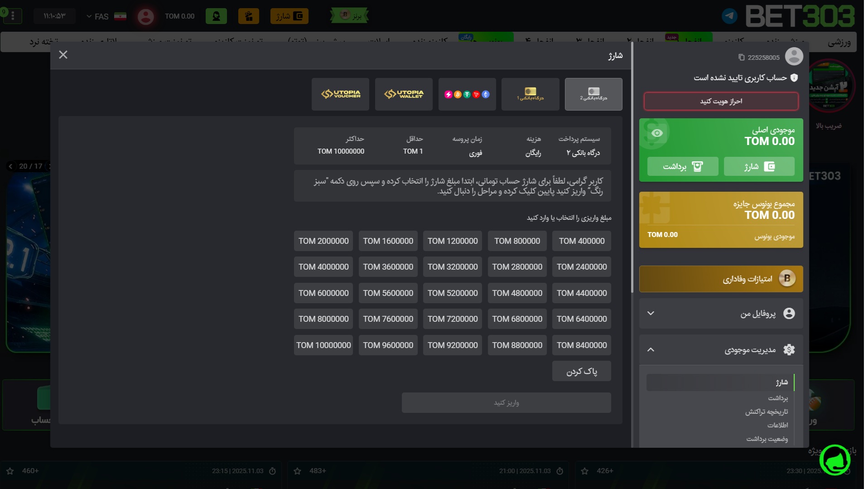Select bank gateway 1 option

click(x=530, y=94)
